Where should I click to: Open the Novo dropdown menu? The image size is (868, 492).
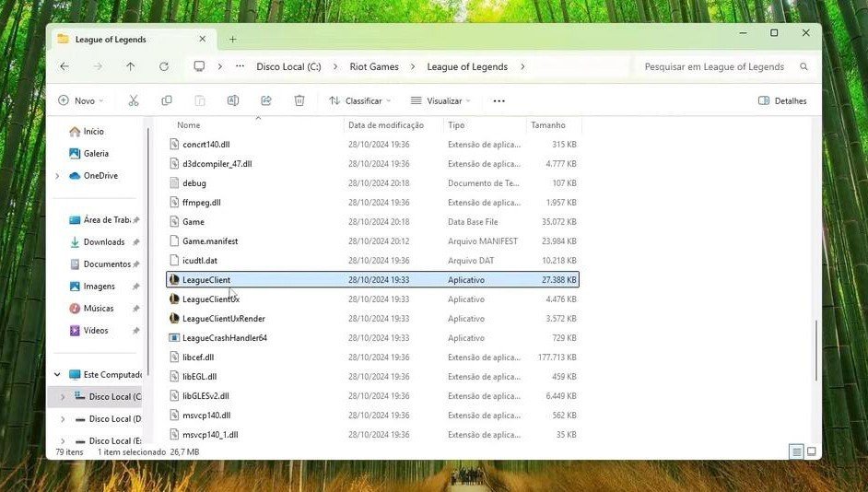[81, 100]
